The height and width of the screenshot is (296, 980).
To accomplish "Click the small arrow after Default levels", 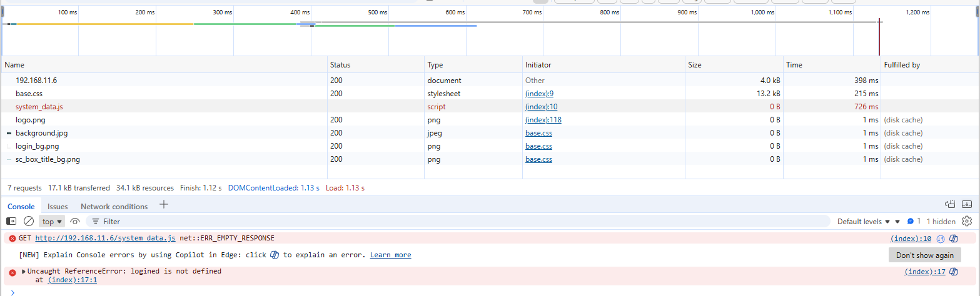I will pos(897,221).
